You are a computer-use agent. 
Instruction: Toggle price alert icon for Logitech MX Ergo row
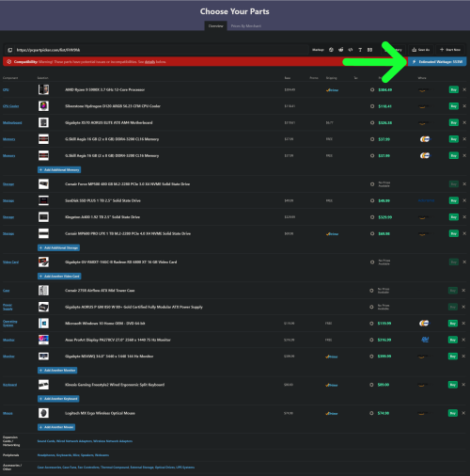[371, 413]
